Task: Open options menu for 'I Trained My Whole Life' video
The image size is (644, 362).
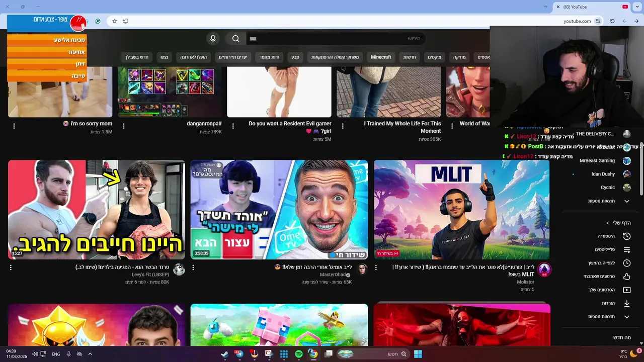Action: (x=343, y=126)
